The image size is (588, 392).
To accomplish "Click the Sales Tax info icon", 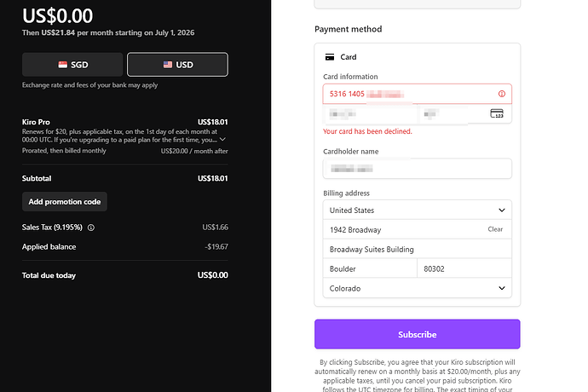I will pyautogui.click(x=90, y=228).
